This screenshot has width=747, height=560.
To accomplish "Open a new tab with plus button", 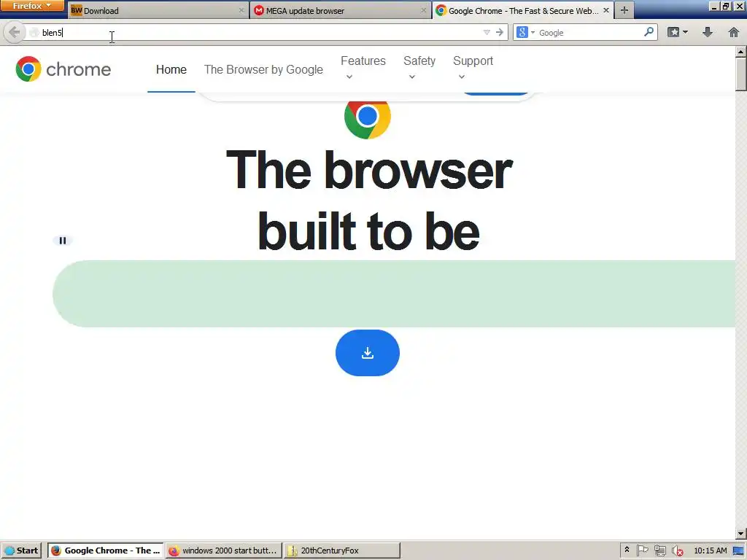I will click(x=624, y=10).
